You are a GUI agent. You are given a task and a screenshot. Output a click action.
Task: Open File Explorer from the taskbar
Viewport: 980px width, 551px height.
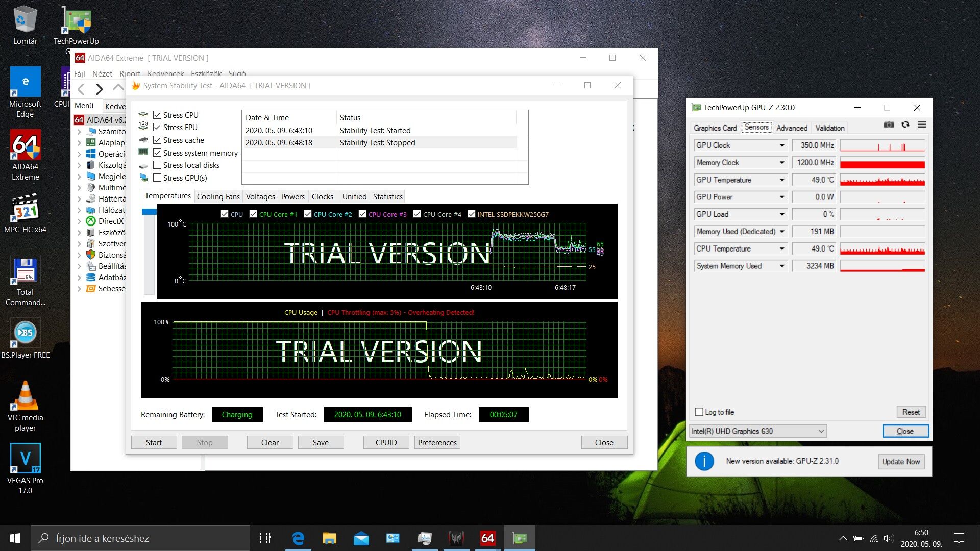click(330, 538)
